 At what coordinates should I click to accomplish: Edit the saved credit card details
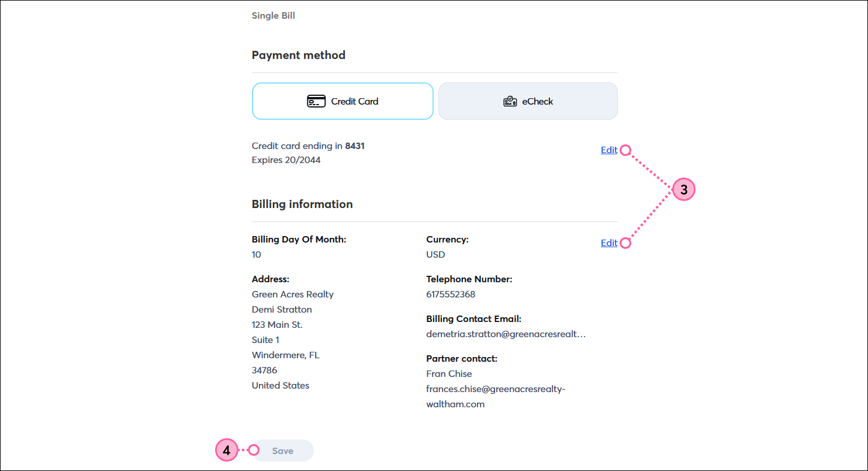(x=608, y=150)
